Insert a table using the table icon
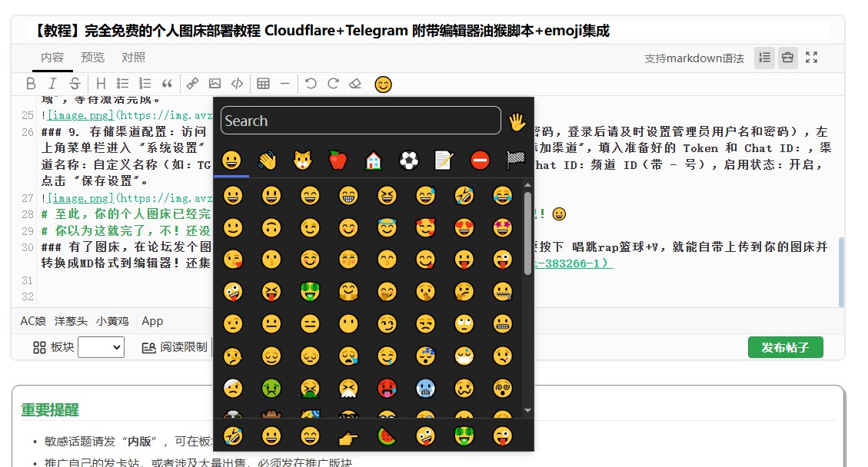Screen dimensions: 868x467 tap(265, 83)
